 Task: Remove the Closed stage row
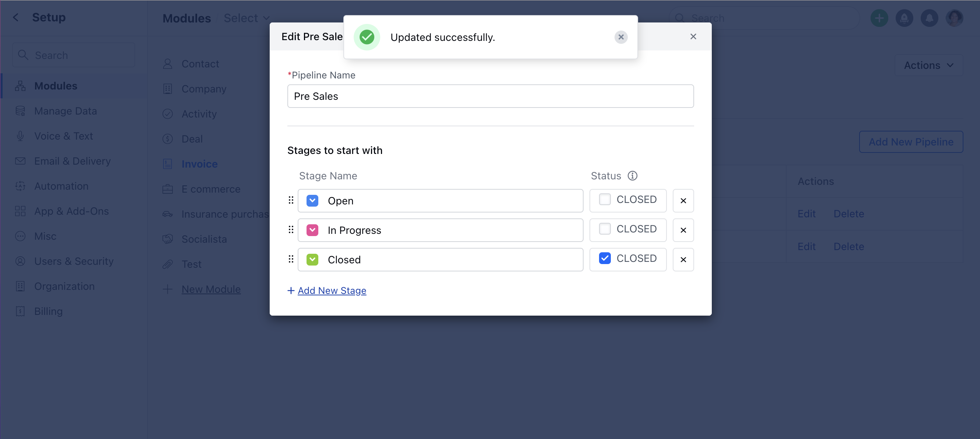point(683,259)
